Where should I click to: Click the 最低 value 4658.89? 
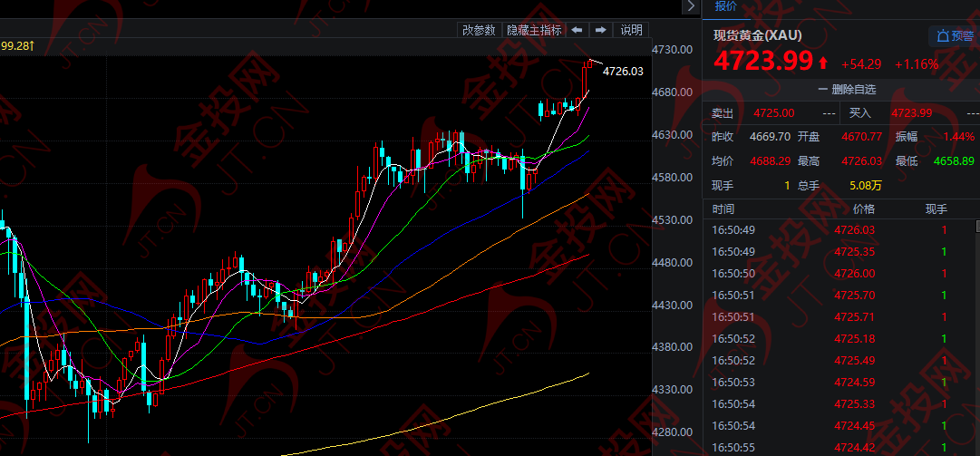pyautogui.click(x=954, y=161)
